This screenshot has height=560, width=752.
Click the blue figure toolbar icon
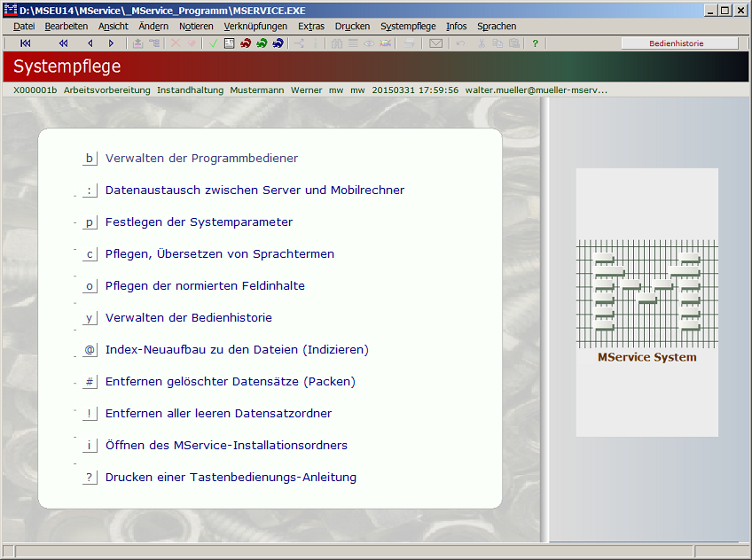[278, 43]
